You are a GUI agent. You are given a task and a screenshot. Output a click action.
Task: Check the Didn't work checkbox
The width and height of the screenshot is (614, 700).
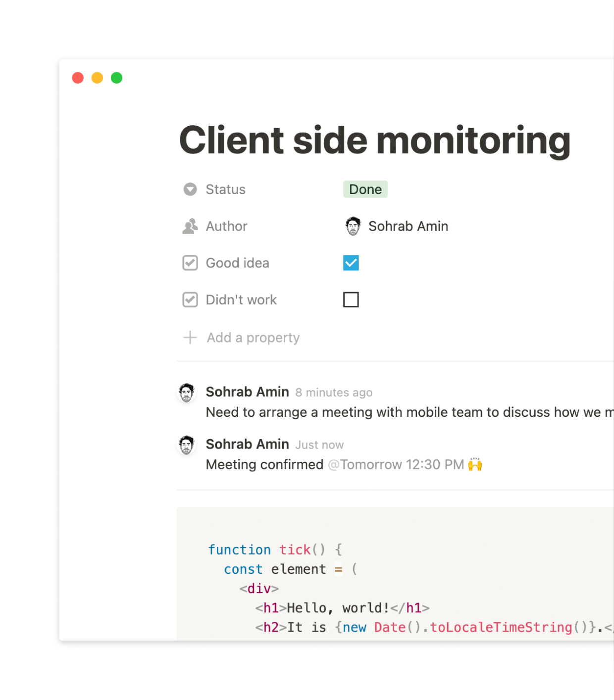(351, 300)
